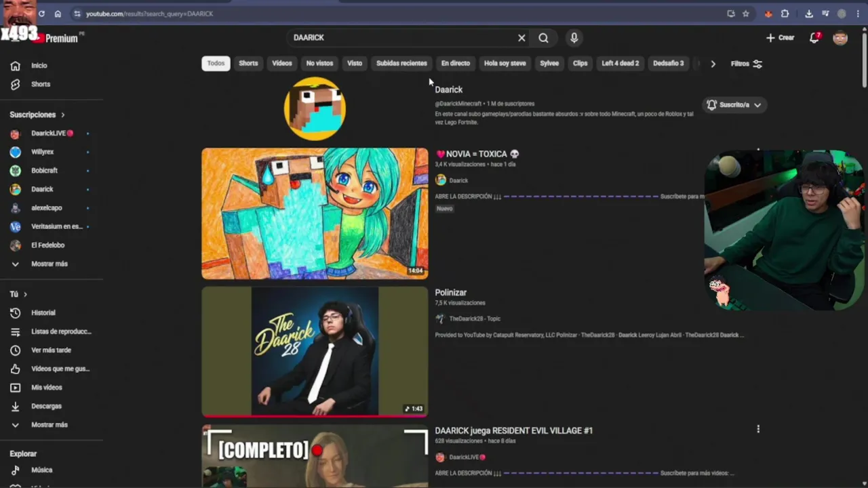Click the Crear button
The height and width of the screenshot is (488, 868).
click(780, 38)
